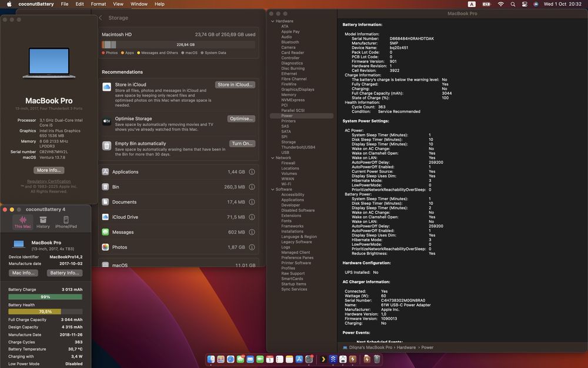This screenshot has height=368, width=588.
Task: Click the Battery Info... button
Action: [x=65, y=273]
